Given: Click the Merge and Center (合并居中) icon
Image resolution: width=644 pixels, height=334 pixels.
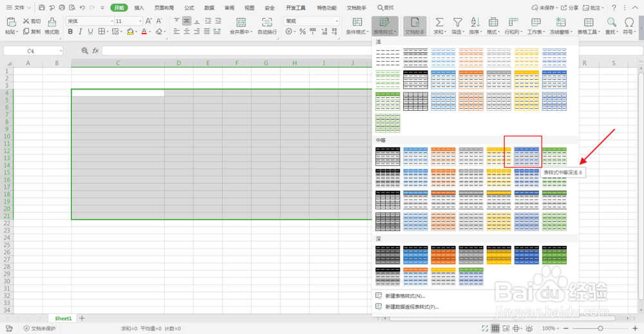Looking at the screenshot, I should pyautogui.click(x=241, y=22).
